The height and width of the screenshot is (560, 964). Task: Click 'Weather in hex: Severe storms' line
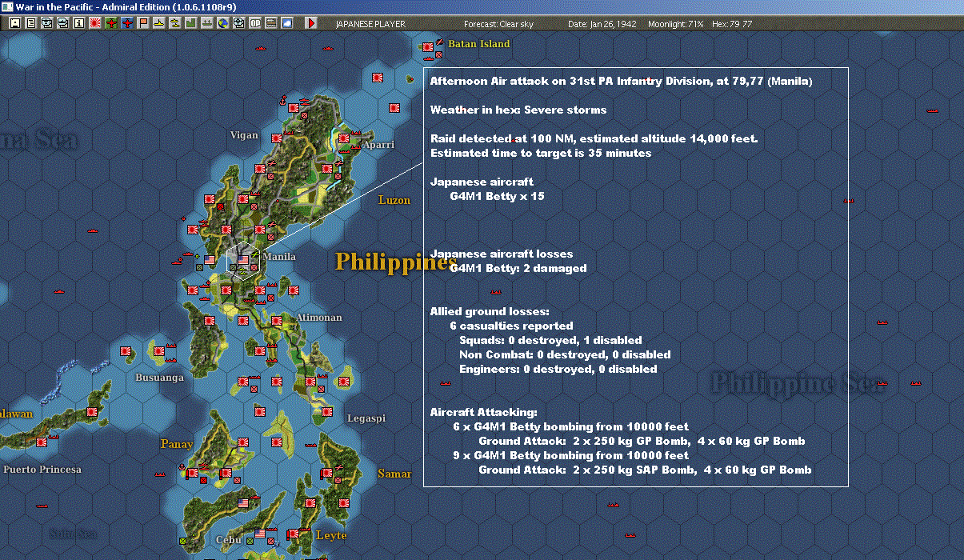point(518,110)
